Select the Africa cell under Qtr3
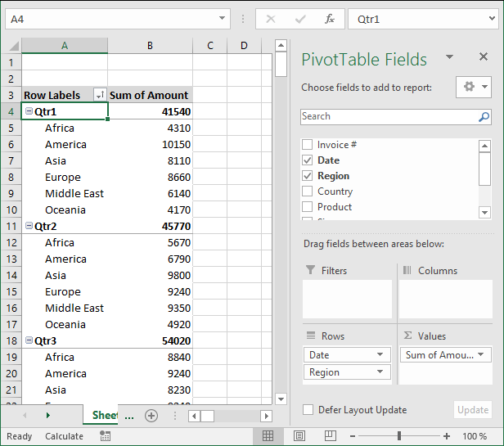 [x=65, y=357]
